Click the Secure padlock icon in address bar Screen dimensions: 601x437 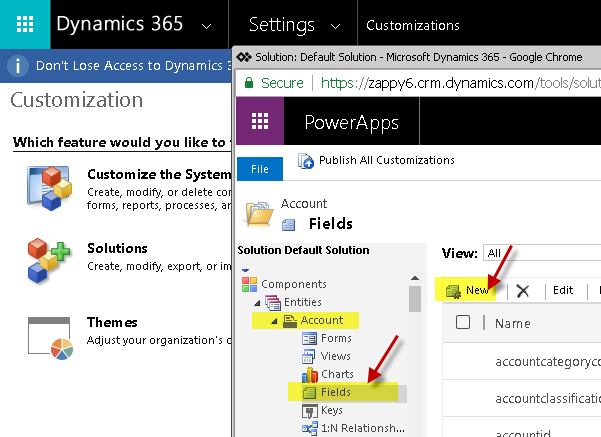pyautogui.click(x=249, y=83)
